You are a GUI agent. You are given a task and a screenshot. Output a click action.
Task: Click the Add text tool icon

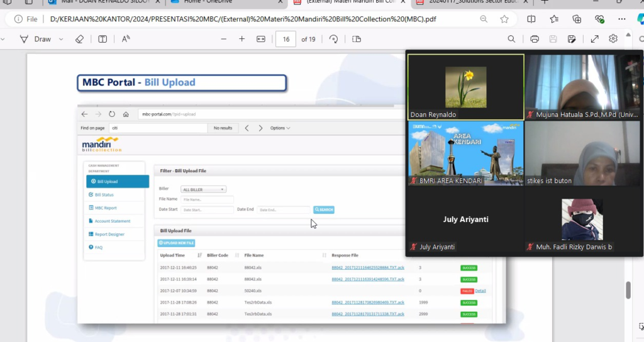[x=103, y=39]
